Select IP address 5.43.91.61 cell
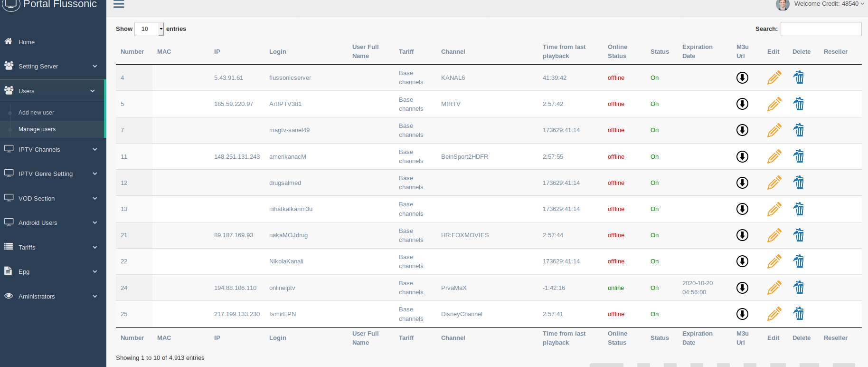This screenshot has height=367, width=868. click(x=228, y=78)
